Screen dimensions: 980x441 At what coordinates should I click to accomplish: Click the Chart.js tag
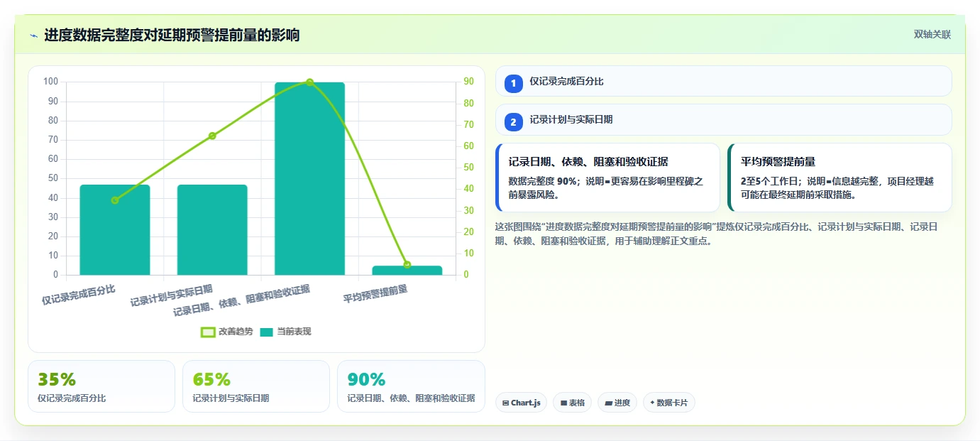click(x=521, y=403)
